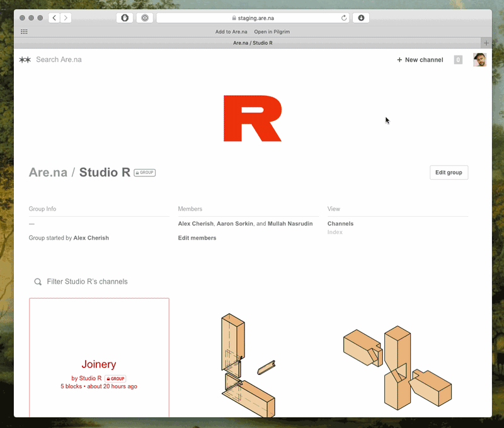Click the yellow minimize window button
The width and height of the screenshot is (504, 428).
click(31, 18)
